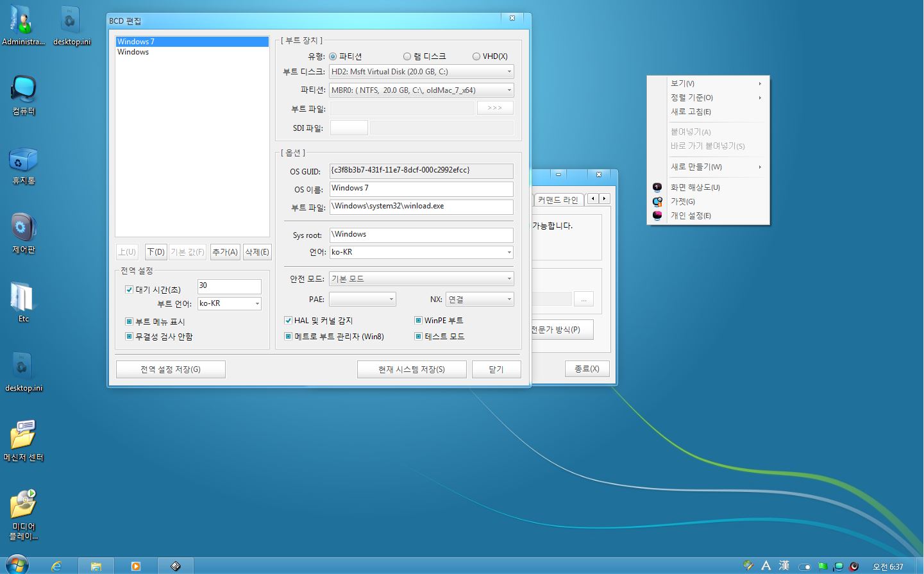Image resolution: width=924 pixels, height=574 pixels.
Task: Toggle HAL 및 커널 감지 checkbox
Action: click(x=288, y=320)
